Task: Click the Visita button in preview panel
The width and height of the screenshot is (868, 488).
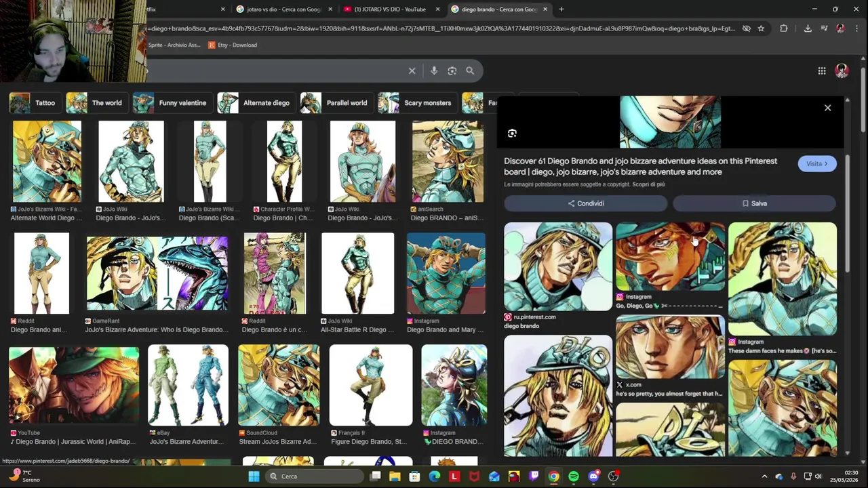Action: coord(817,163)
